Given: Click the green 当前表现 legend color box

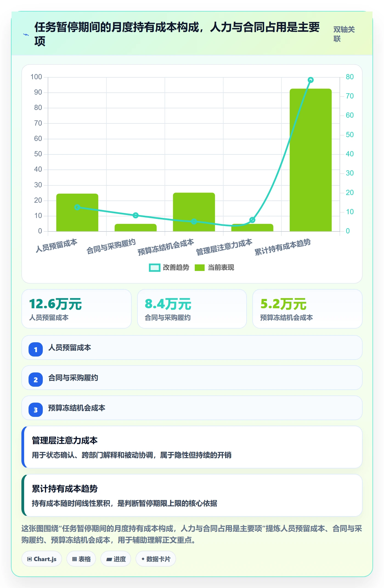Looking at the screenshot, I should coord(200,268).
